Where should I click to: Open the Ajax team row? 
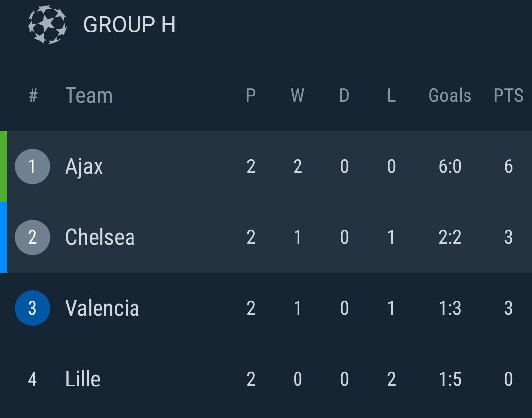pyautogui.click(x=84, y=166)
